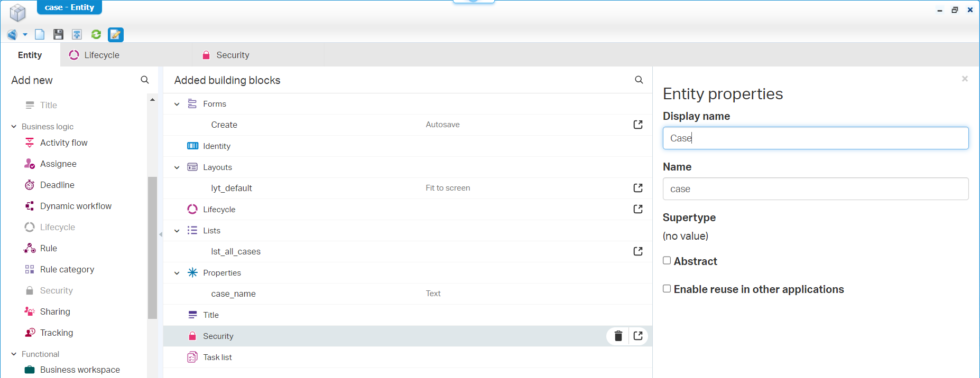Click the Add new panel scrollbar
The image size is (980, 378).
click(x=152, y=248)
